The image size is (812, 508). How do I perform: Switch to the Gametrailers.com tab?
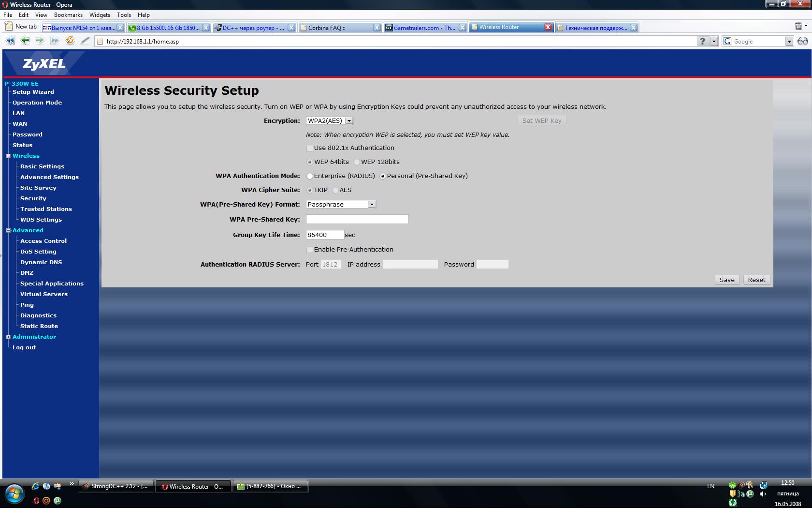pos(425,28)
